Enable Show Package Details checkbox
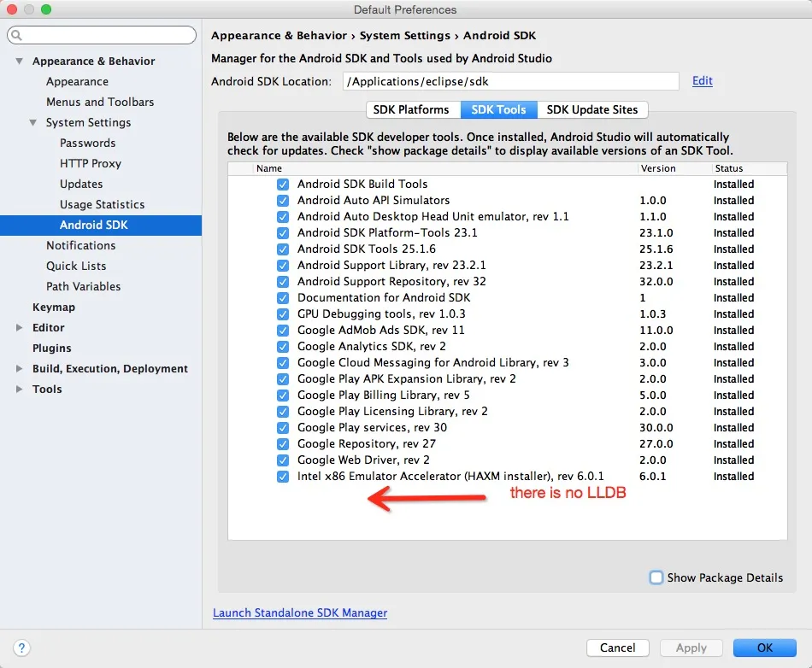812x668 pixels. pos(656,577)
